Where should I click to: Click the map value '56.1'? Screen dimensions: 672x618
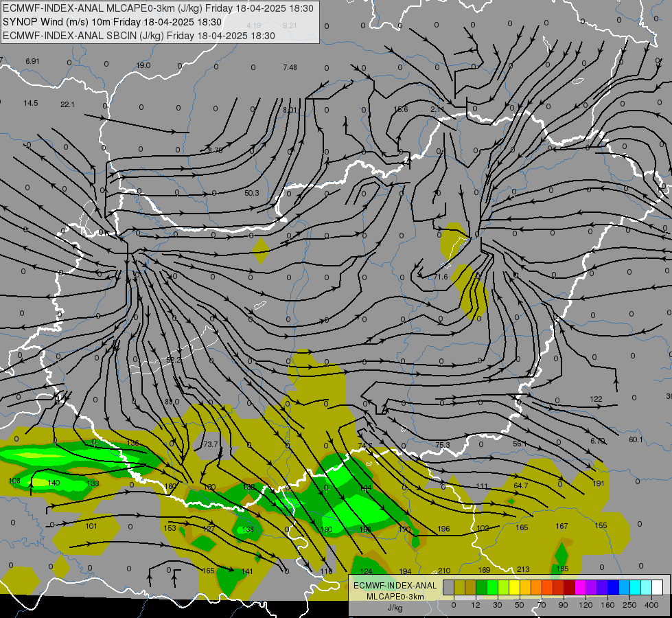tap(520, 444)
